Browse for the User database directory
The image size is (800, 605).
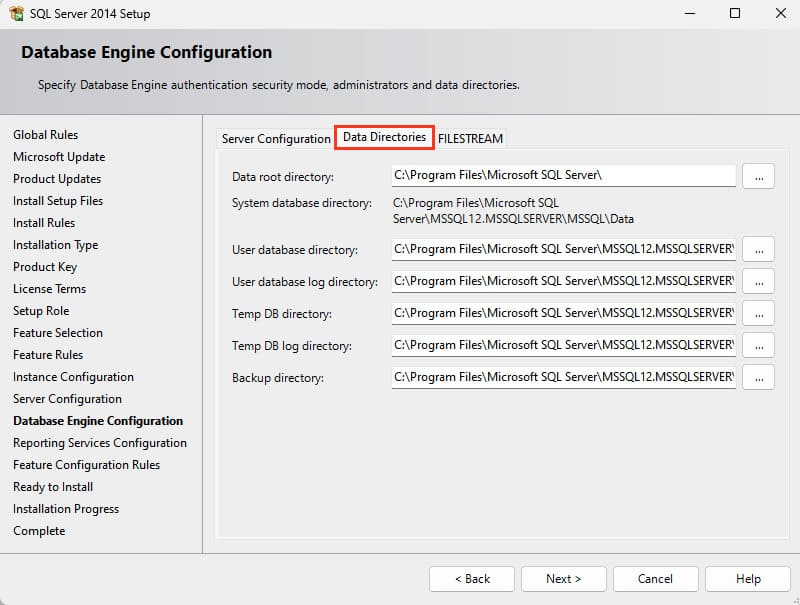[759, 249]
